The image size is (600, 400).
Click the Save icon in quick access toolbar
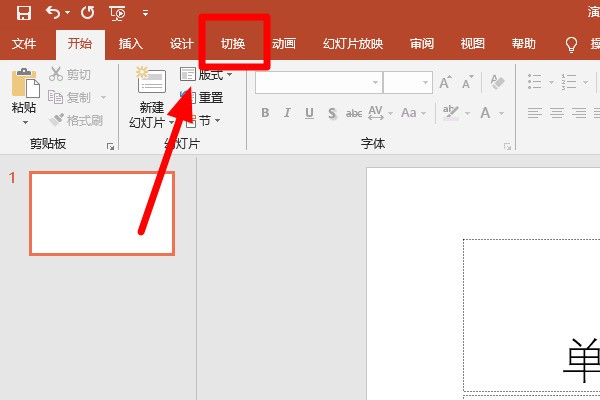click(x=23, y=14)
